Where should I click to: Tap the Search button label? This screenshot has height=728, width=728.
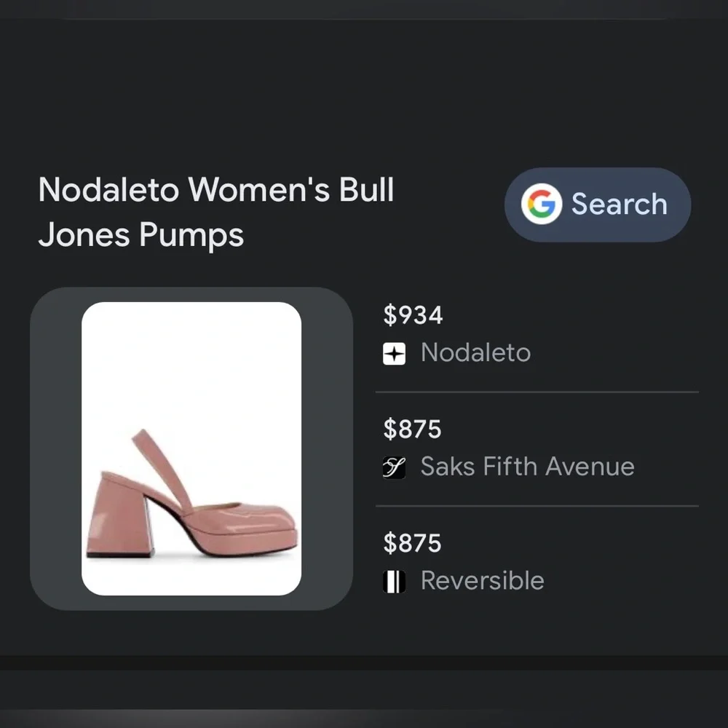tap(620, 204)
